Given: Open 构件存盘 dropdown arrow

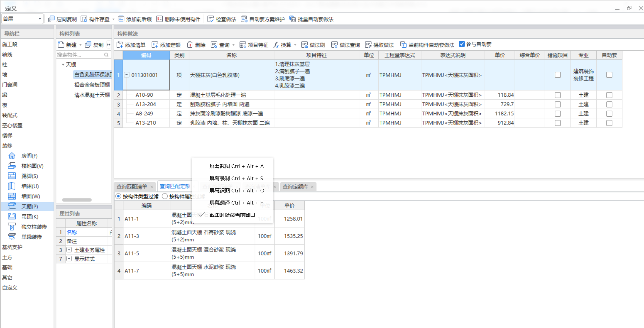Looking at the screenshot, I should 113,19.
